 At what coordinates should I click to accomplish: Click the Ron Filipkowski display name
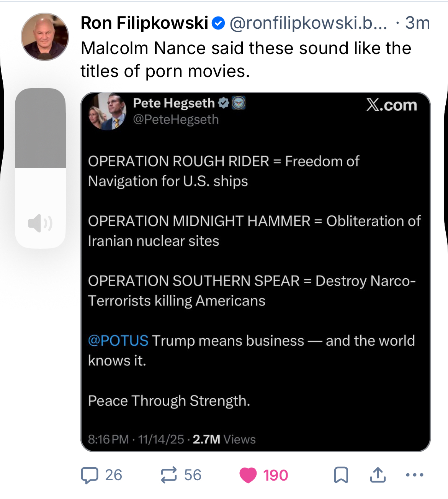click(144, 23)
